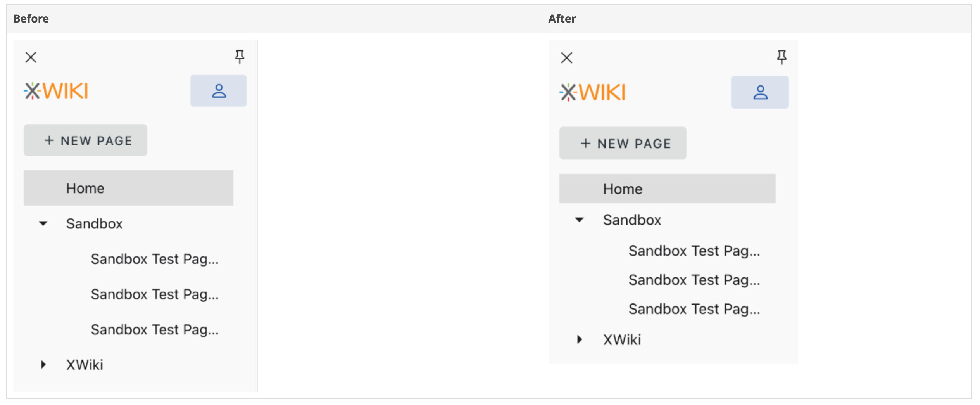Open first Sandbox Test Page in Before panel

click(155, 259)
